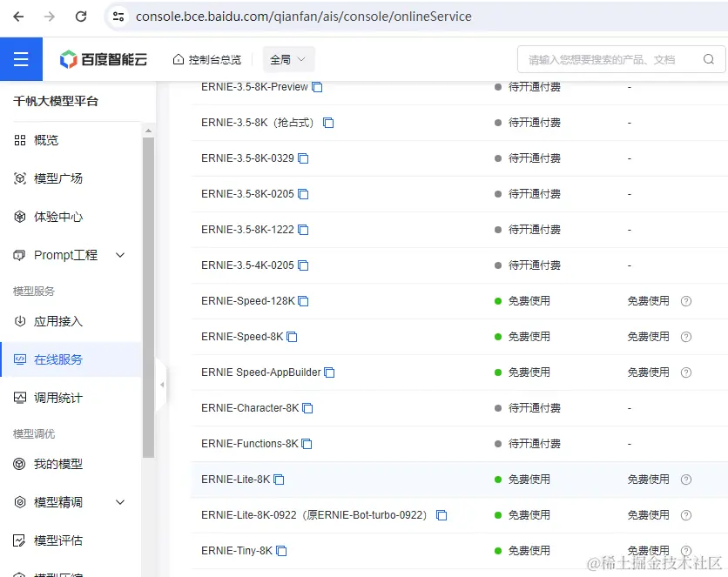This screenshot has width=728, height=577.
Task: Copy the ERNIE-Lite-8K-0922 name
Action: 442,516
